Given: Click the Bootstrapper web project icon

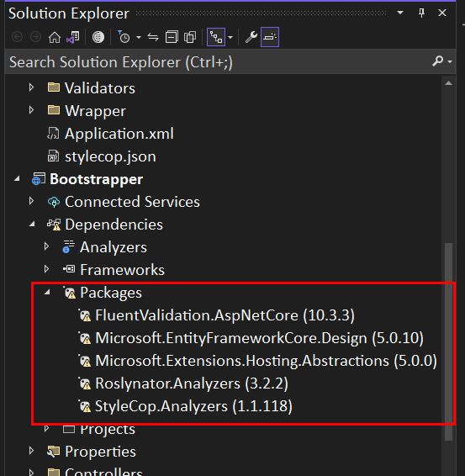Looking at the screenshot, I should (x=39, y=179).
